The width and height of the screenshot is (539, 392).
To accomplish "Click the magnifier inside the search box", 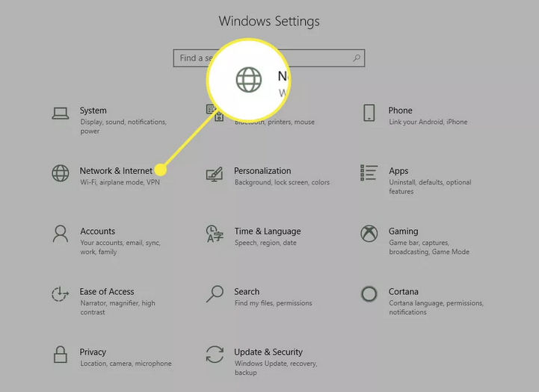I will coord(357,58).
